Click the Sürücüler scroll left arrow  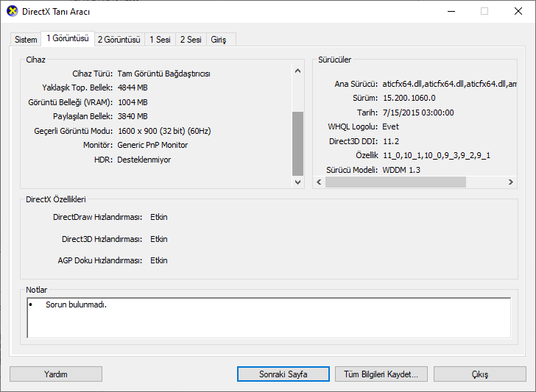319,182
